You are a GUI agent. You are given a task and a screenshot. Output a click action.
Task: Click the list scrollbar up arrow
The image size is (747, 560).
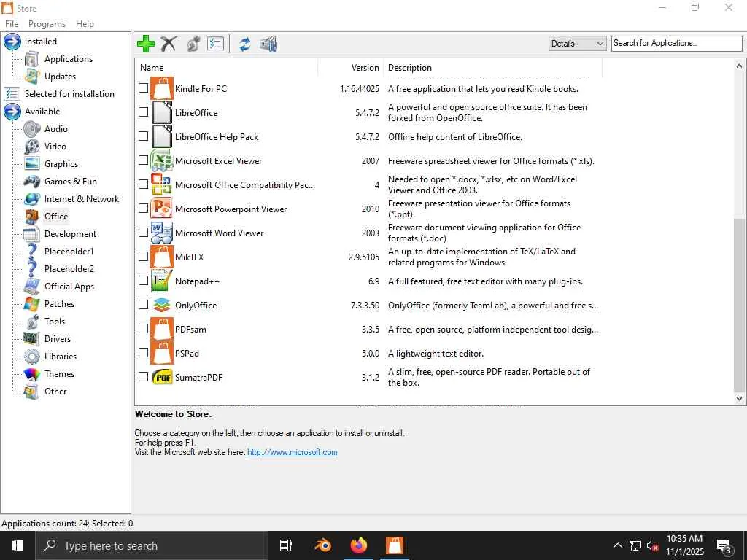click(739, 66)
